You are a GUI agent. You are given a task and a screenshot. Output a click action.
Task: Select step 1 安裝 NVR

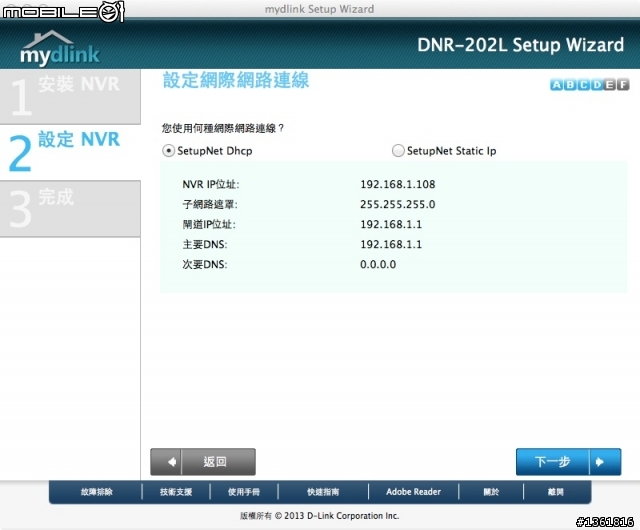coord(70,97)
